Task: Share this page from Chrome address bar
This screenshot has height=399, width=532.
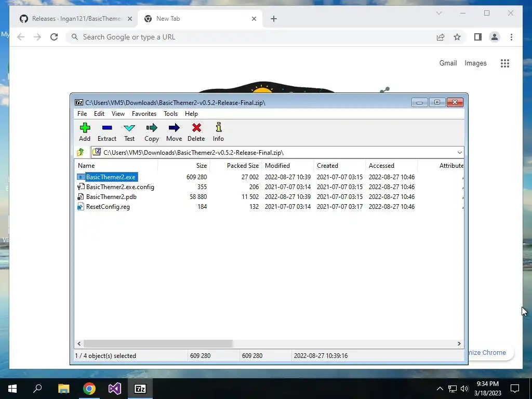Action: point(441,37)
